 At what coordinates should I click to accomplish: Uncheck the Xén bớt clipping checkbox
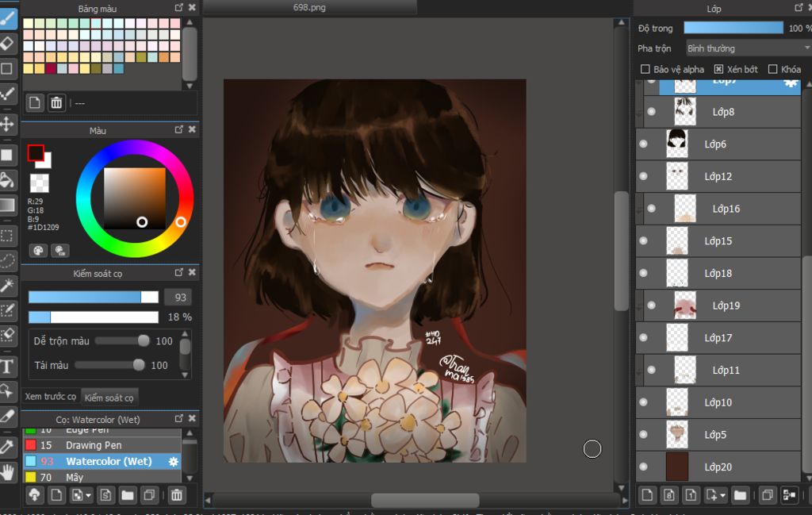pos(718,69)
